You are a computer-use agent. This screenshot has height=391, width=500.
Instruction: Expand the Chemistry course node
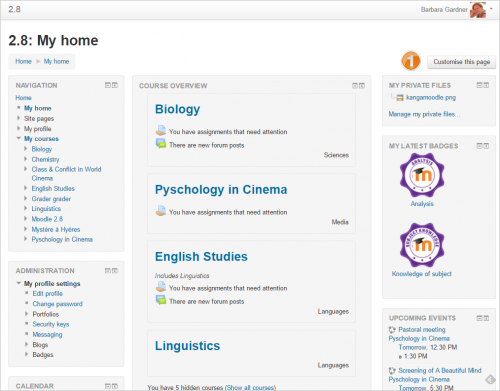(x=26, y=159)
